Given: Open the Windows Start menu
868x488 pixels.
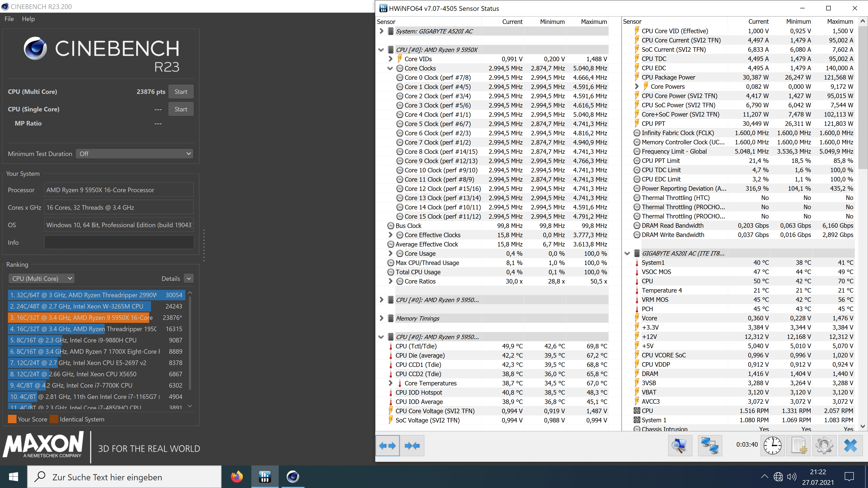Looking at the screenshot, I should coord(14,476).
